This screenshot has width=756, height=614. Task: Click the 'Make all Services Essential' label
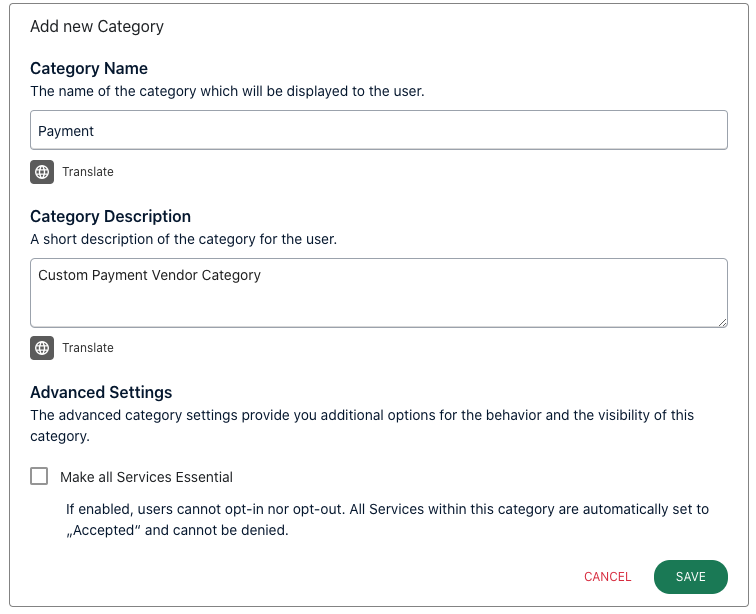tap(146, 477)
